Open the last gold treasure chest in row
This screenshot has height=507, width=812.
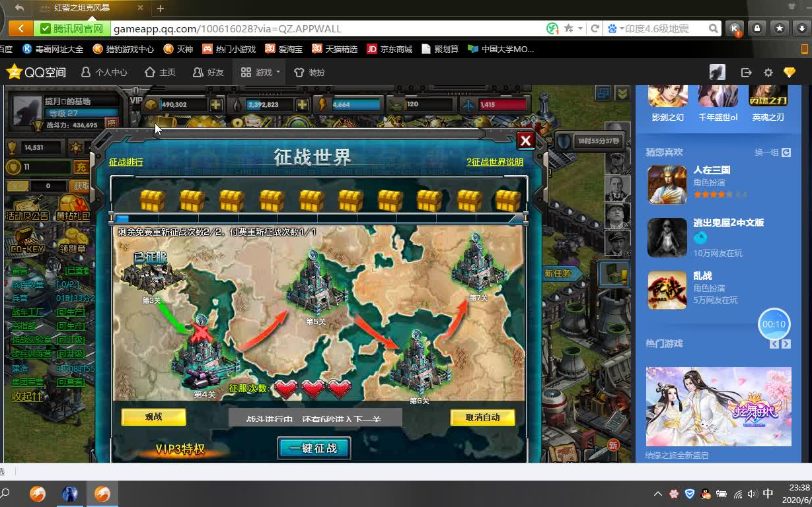[508, 199]
